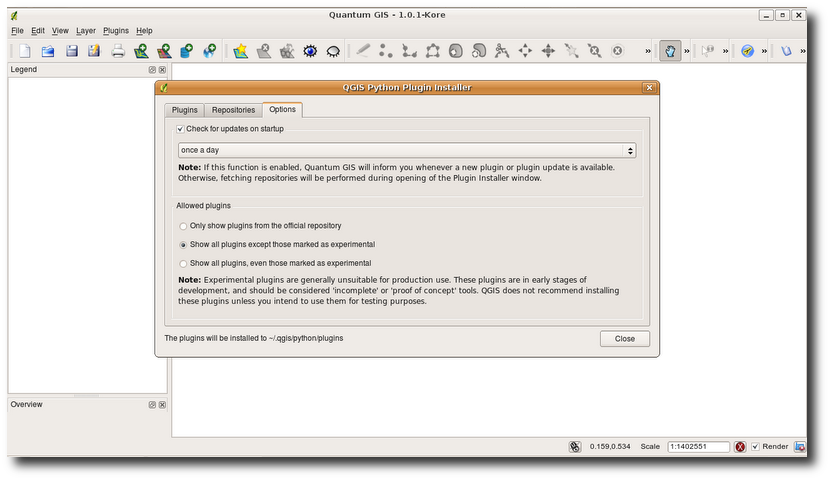Screen dimensions: 830x480
Task: Click the Scale input field 1:1402551
Action: [698, 447]
